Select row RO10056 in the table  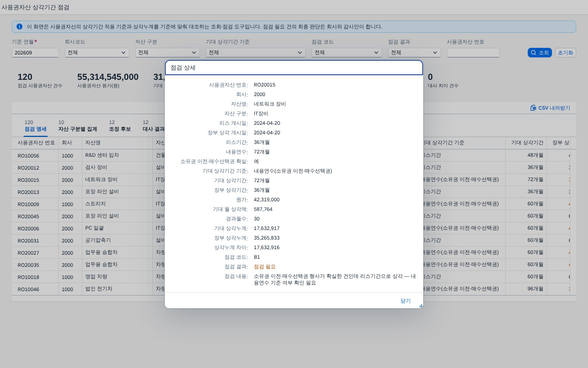[x=88, y=155]
